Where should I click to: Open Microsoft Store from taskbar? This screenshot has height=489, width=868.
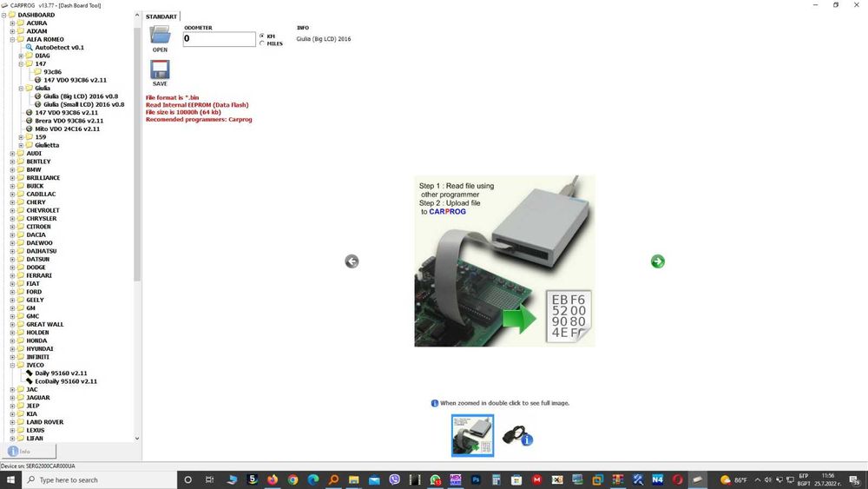pos(516,479)
